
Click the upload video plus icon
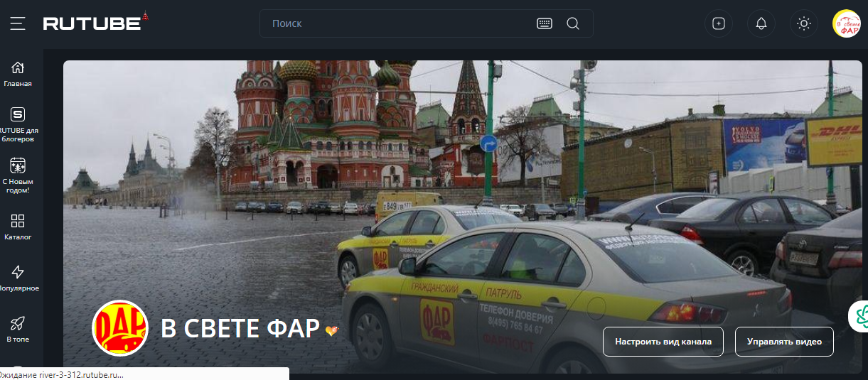click(x=718, y=23)
